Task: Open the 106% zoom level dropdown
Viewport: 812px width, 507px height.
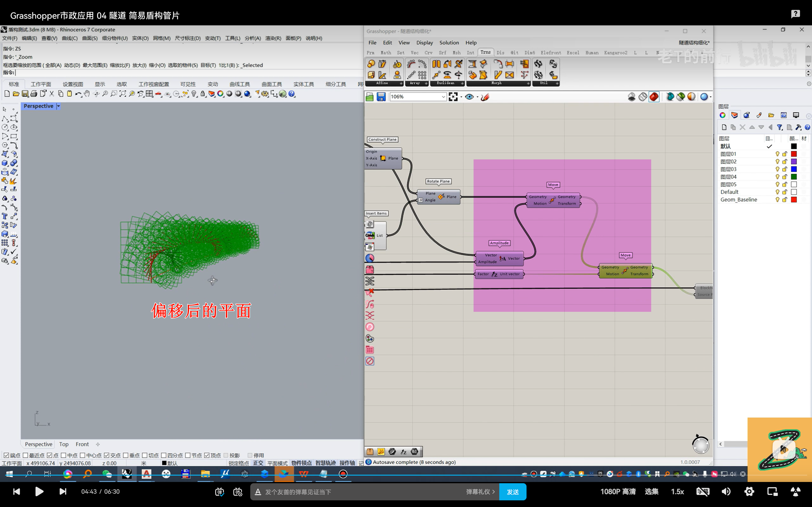Action: click(443, 97)
